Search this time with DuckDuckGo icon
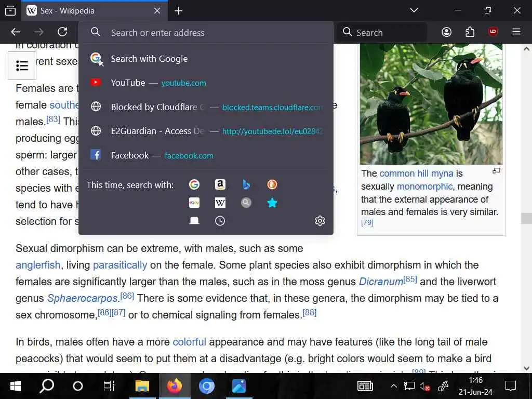532x399 pixels. (272, 184)
